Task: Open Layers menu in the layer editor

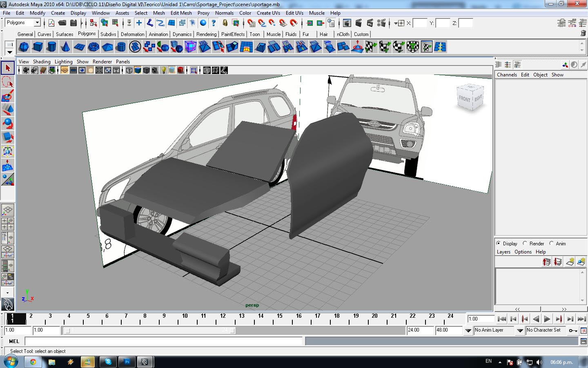Action: [x=503, y=252]
